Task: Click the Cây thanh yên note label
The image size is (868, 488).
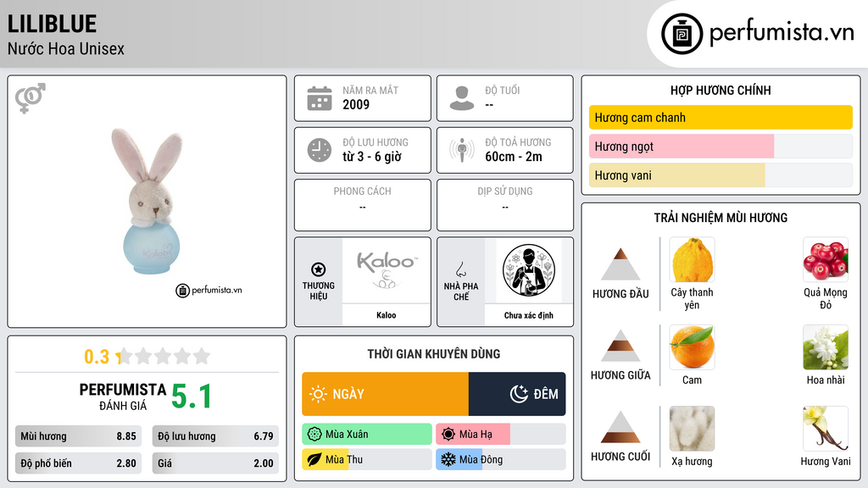Action: pos(692,299)
